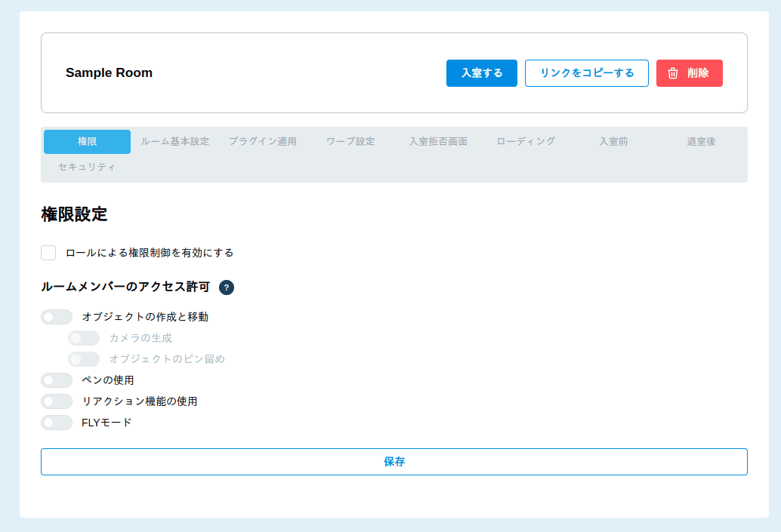Click the trash icon on the 削除 button
This screenshot has width=781, height=532.
(671, 72)
